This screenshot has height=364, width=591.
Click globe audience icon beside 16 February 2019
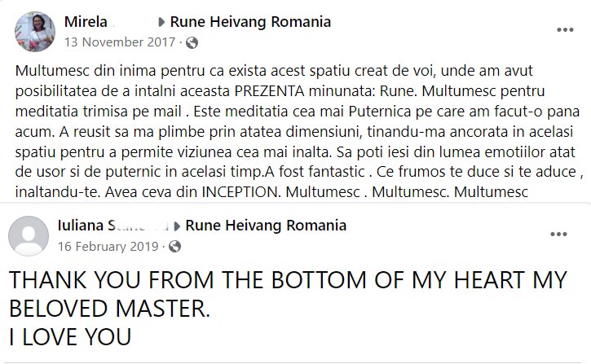174,246
